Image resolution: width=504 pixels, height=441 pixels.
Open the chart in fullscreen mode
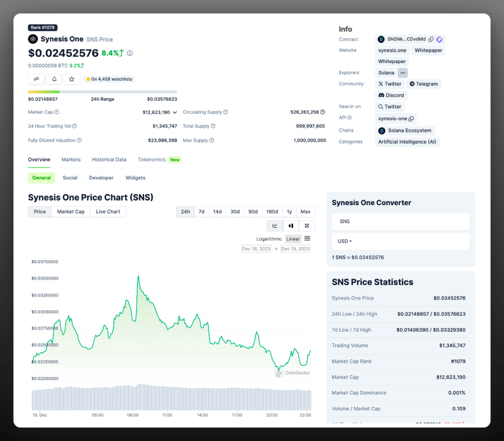click(x=307, y=226)
